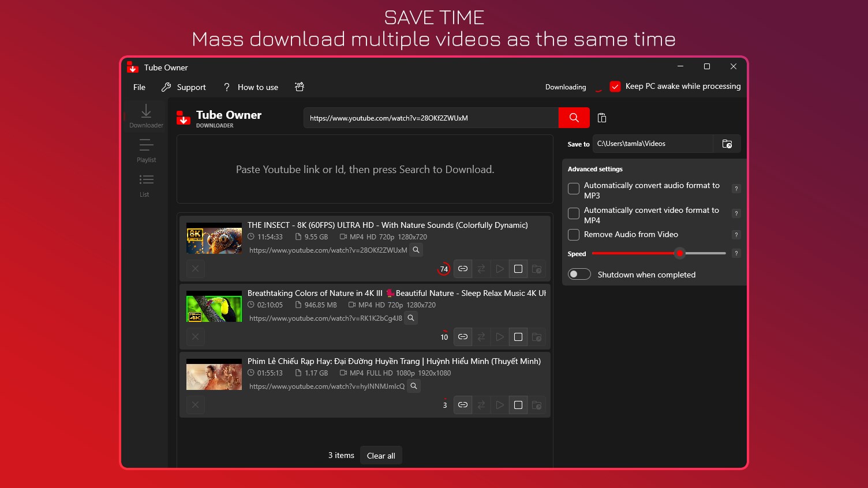Click the Speed slider handle
868x488 pixels.
tap(680, 253)
